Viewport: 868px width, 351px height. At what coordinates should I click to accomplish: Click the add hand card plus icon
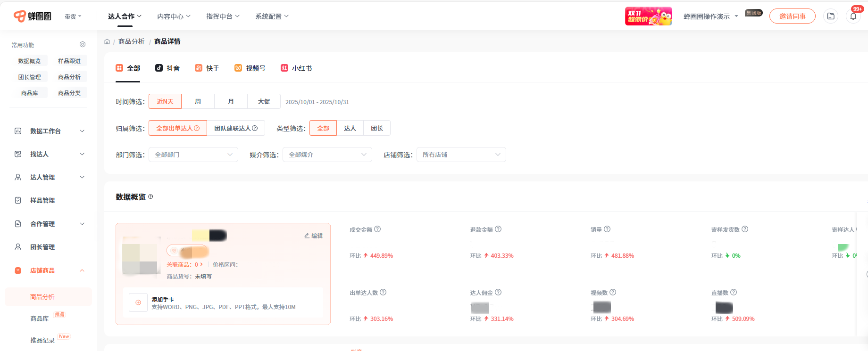click(138, 302)
